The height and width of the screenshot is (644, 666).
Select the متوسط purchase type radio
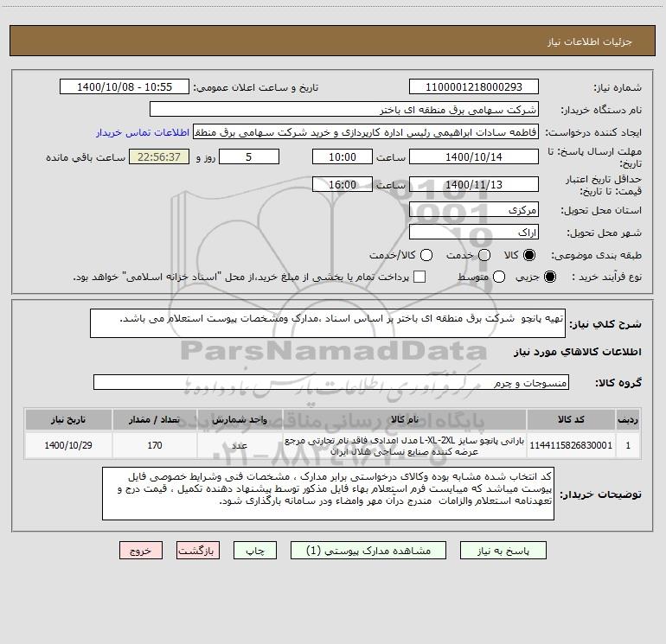[499, 277]
